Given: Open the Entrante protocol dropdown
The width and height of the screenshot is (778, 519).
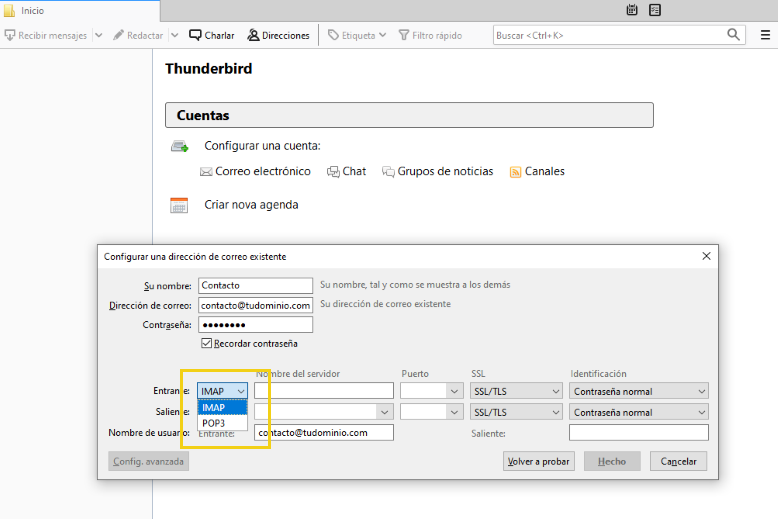Looking at the screenshot, I should tap(222, 391).
